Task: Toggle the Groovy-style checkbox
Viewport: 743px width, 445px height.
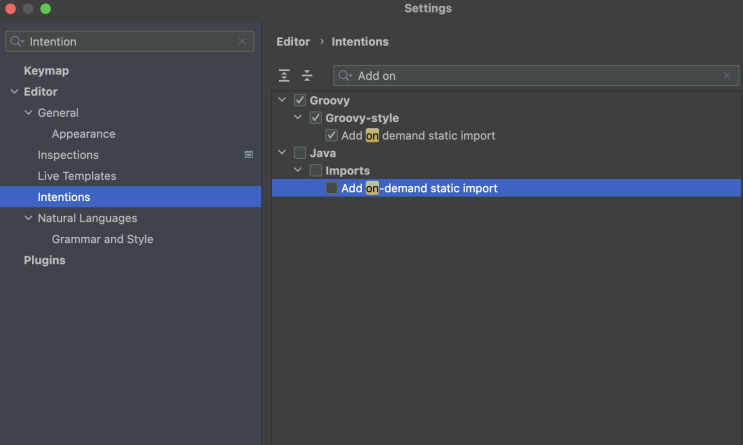Action: pos(315,118)
